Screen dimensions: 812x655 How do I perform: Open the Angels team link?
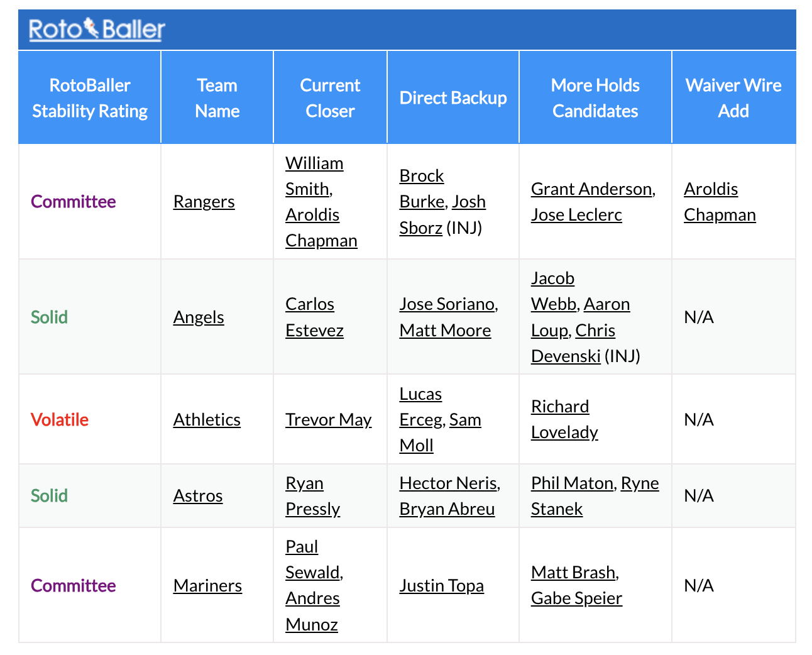tap(199, 317)
